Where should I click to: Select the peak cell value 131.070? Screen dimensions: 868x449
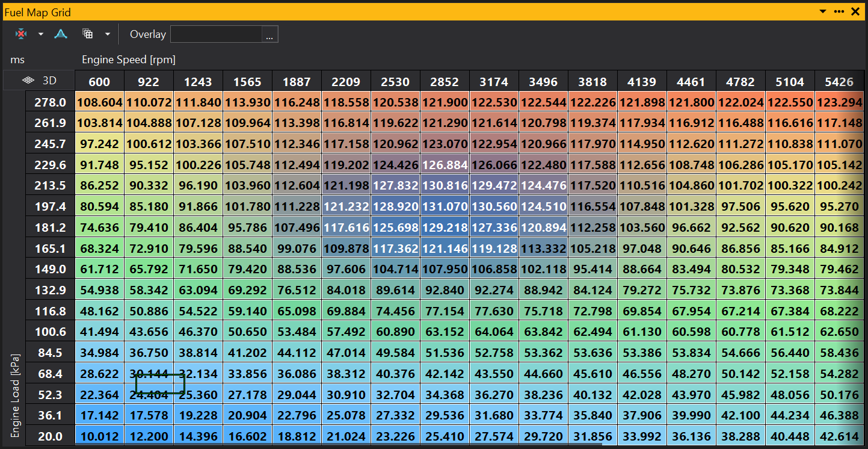(445, 206)
